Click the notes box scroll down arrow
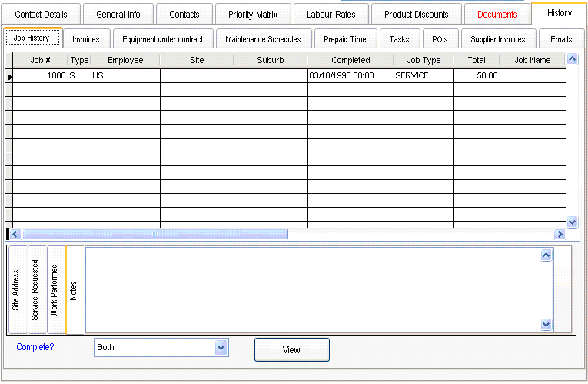588x384 pixels. (x=546, y=325)
